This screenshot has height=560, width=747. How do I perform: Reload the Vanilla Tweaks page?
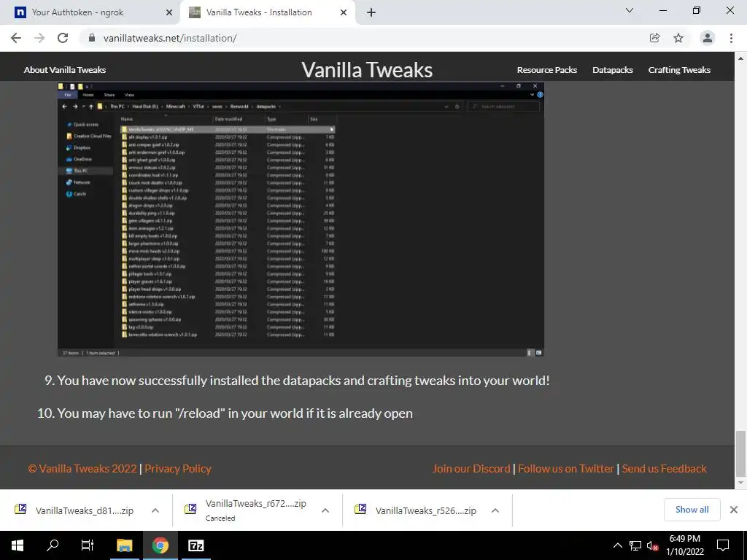(63, 38)
